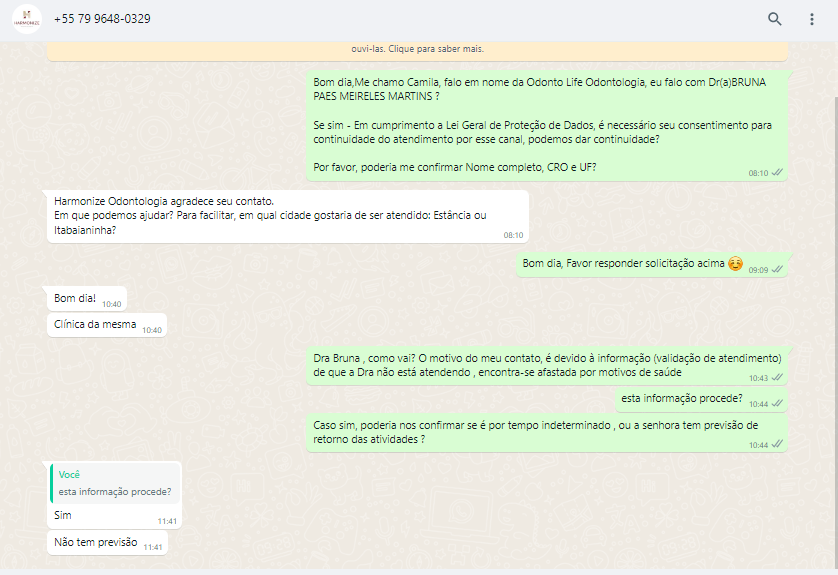The height and width of the screenshot is (575, 838).
Task: Open Harmonize profile picture in header
Action: click(27, 19)
